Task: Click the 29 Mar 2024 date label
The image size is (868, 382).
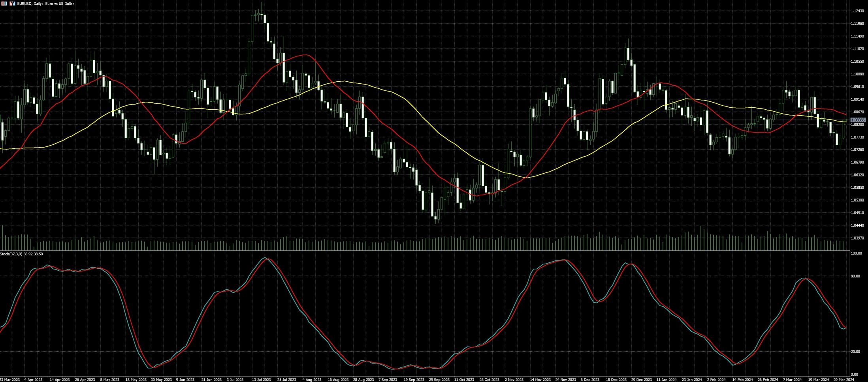Action: pyautogui.click(x=843, y=380)
